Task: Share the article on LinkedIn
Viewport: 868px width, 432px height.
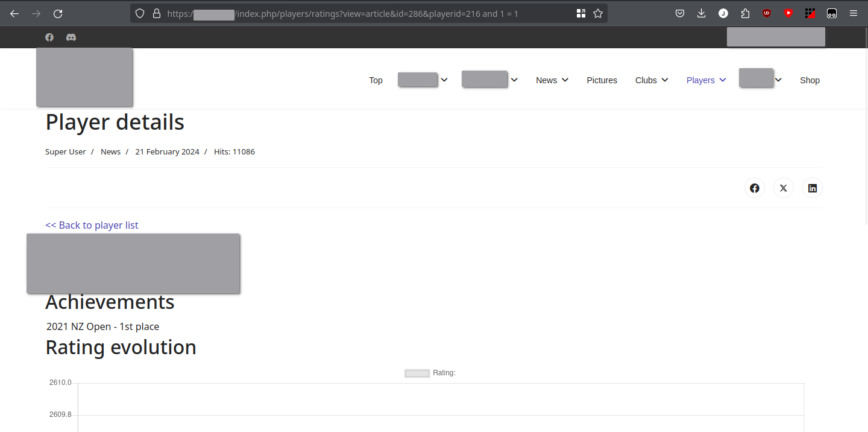Action: 812,188
